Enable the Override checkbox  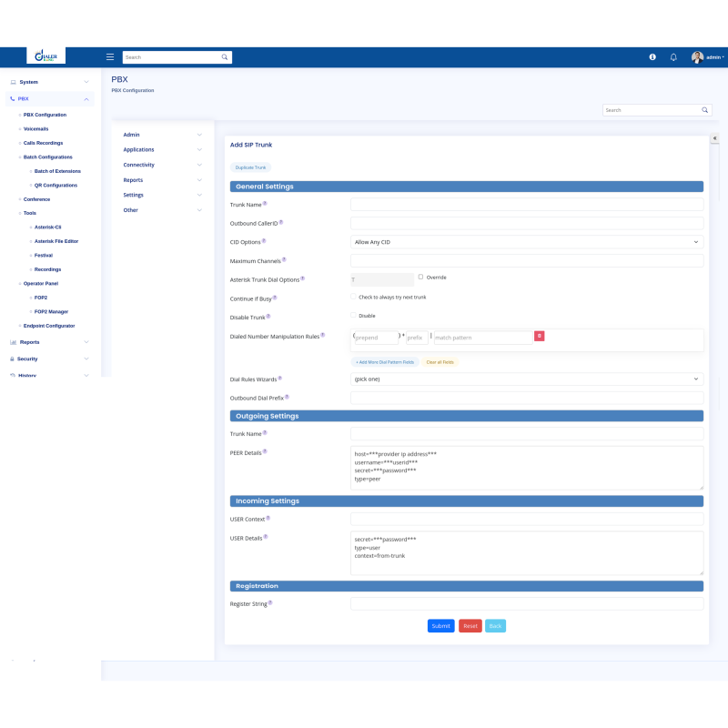[x=420, y=277]
